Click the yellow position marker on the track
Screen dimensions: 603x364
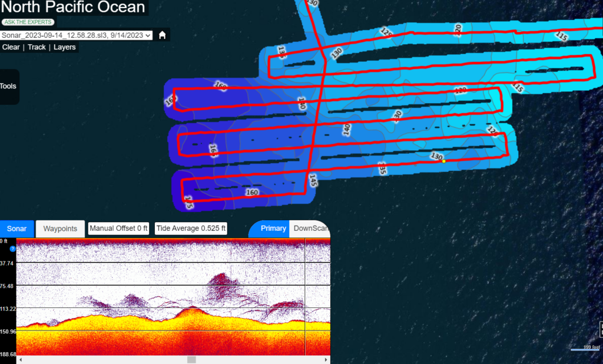[x=444, y=161]
